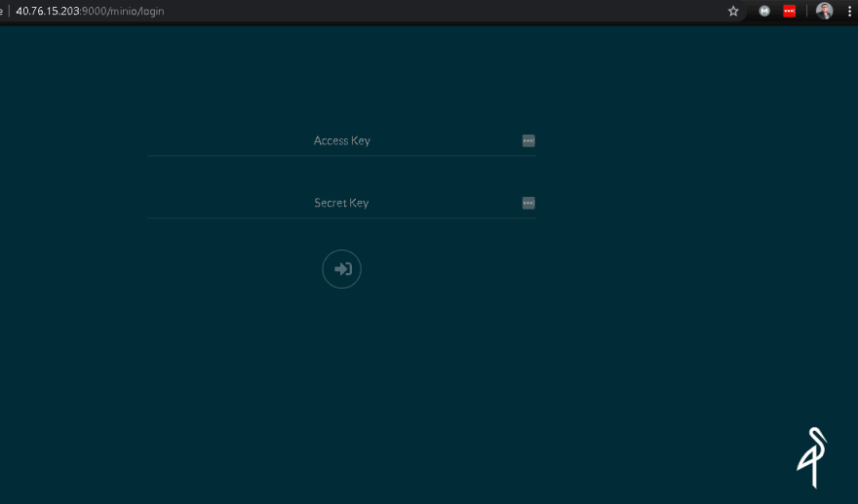This screenshot has height=504, width=858.
Task: Open the gray M browser extension
Action: (764, 11)
